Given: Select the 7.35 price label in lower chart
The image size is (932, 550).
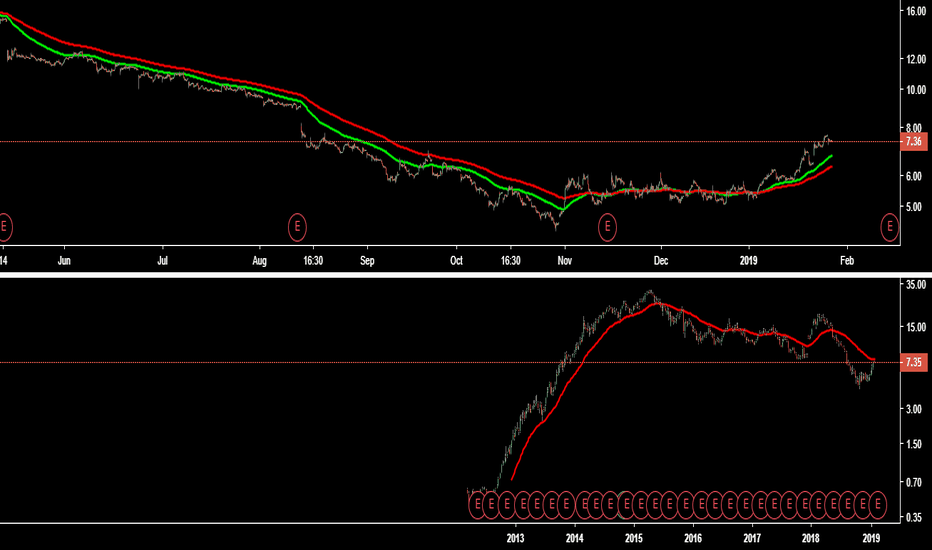Looking at the screenshot, I should tap(914, 362).
